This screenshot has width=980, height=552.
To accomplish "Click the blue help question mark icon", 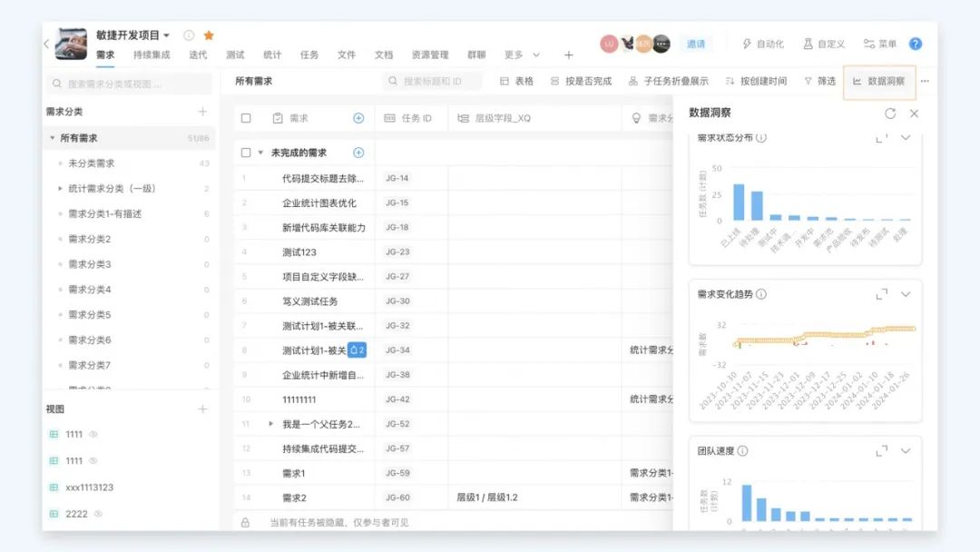I will click(916, 44).
